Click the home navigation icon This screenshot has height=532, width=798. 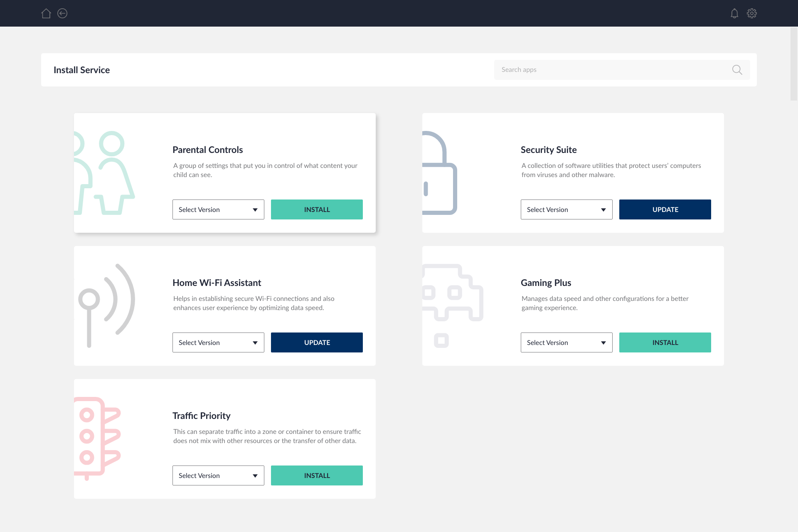46,13
